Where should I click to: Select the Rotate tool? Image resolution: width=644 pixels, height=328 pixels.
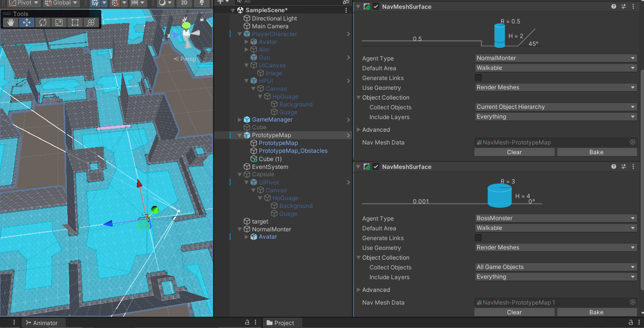[x=43, y=22]
